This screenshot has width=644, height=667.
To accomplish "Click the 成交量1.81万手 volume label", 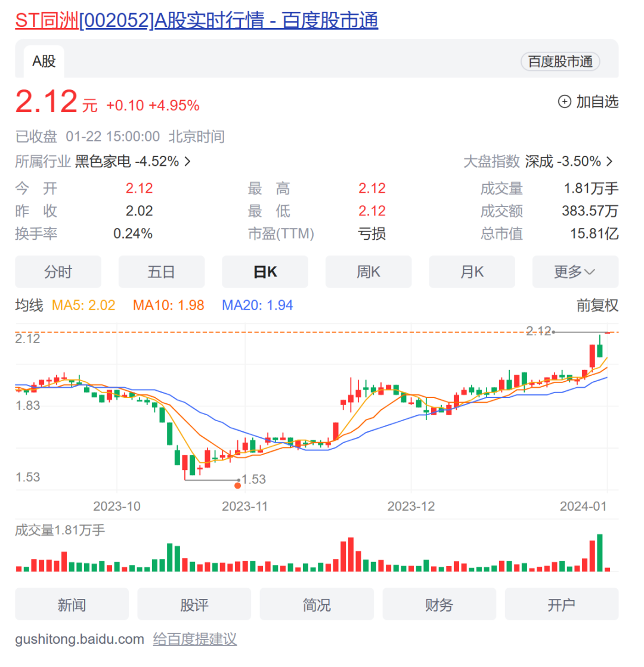I will pyautogui.click(x=60, y=530).
